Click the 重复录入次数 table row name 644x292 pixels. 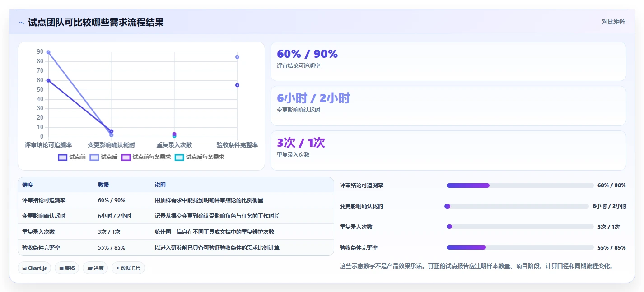tap(38, 232)
